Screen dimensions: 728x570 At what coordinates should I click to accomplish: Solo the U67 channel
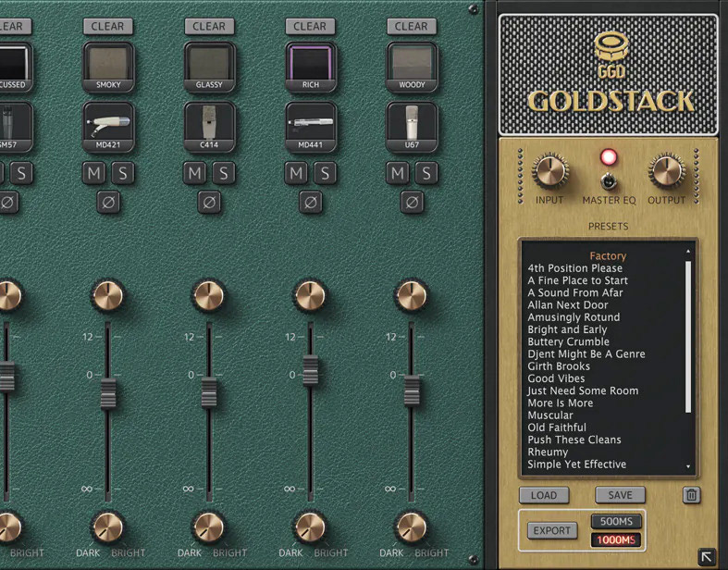click(426, 173)
